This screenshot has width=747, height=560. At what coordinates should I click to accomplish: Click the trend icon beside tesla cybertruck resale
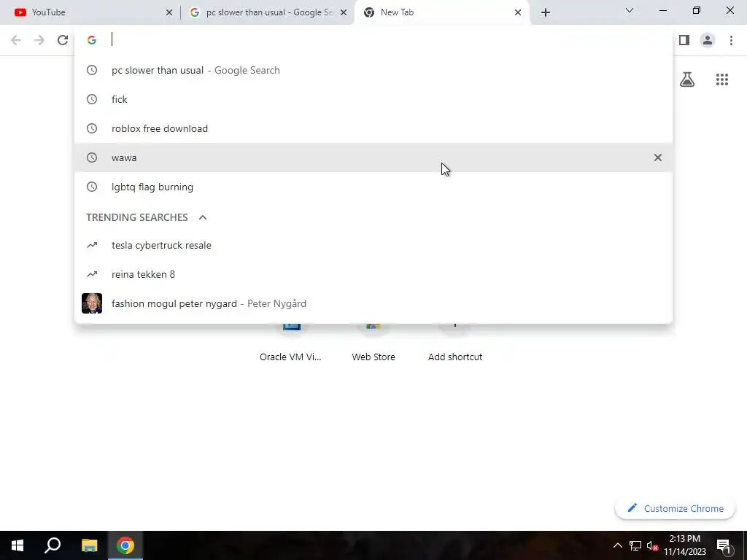coord(92,245)
